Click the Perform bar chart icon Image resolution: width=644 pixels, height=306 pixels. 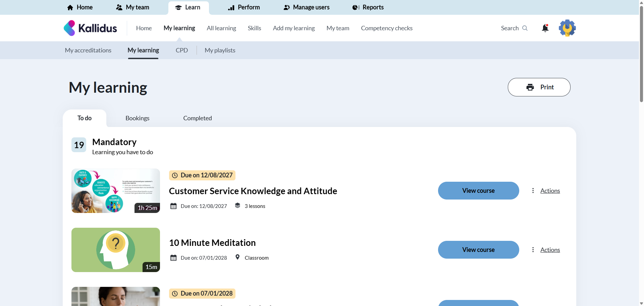pyautogui.click(x=231, y=7)
